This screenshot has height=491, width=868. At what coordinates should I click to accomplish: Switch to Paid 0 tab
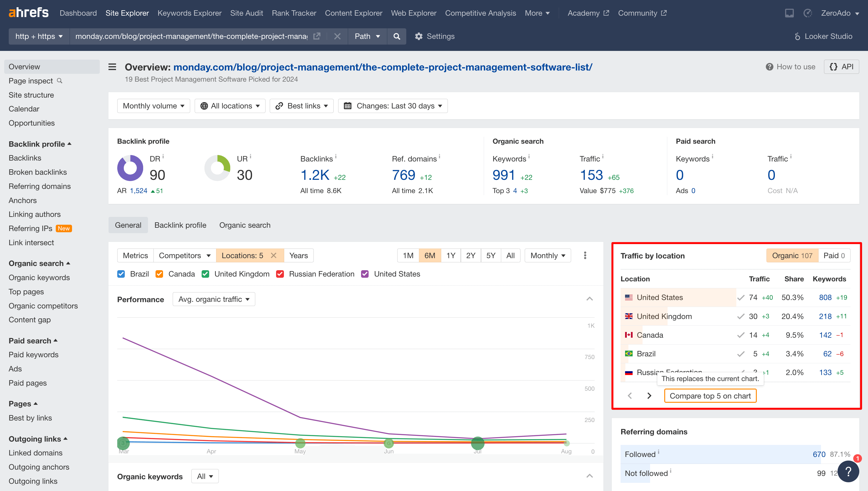834,255
